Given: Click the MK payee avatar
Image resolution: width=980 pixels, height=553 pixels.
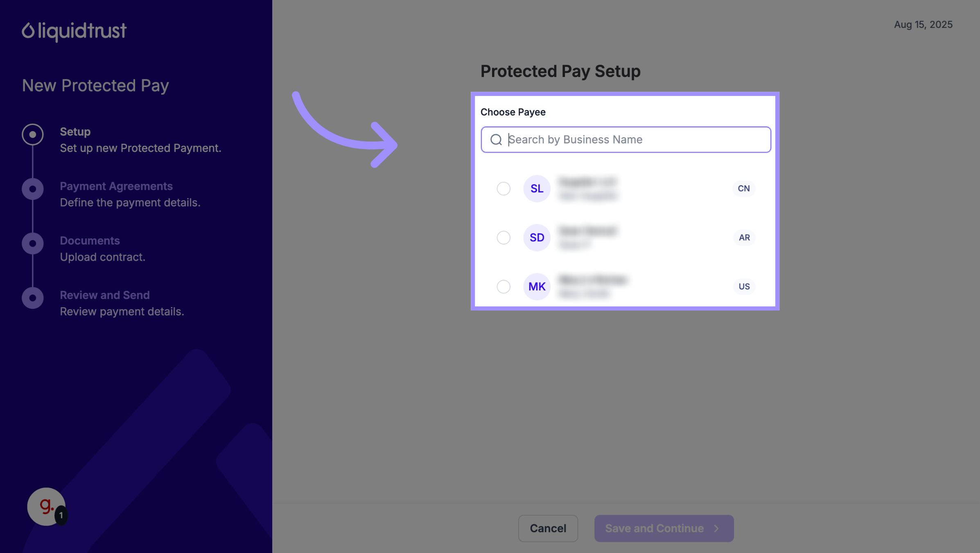Looking at the screenshot, I should [537, 286].
